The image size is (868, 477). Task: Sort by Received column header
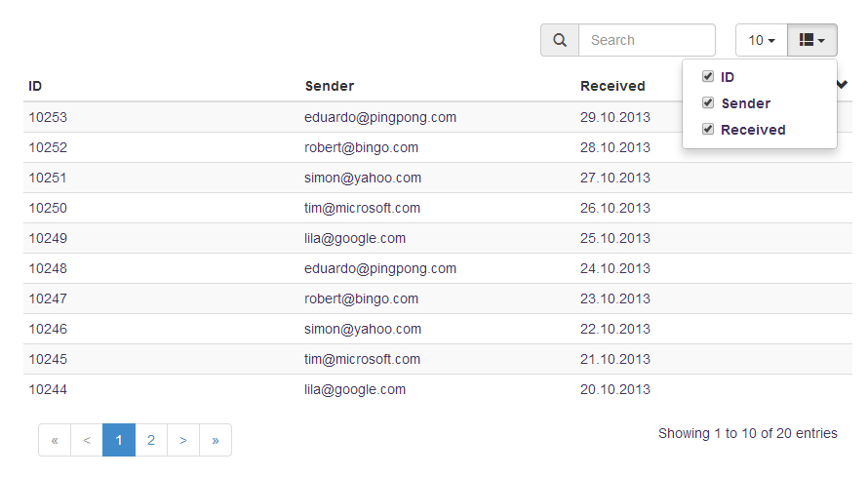612,86
